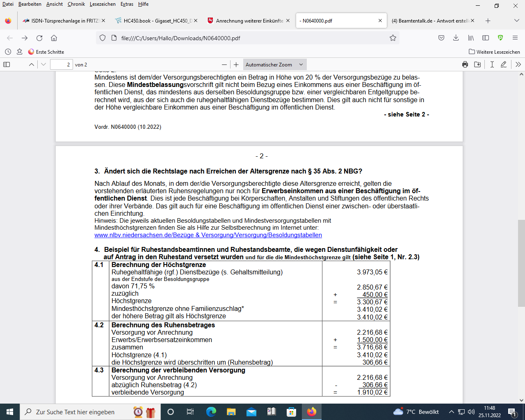
Task: Zoom in on the PDF page
Action: [236, 64]
